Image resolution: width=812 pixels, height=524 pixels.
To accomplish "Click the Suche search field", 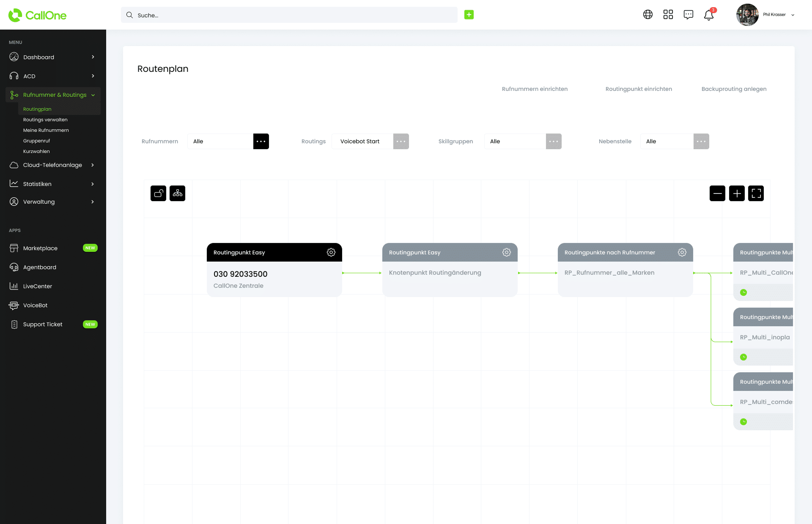I will click(x=289, y=15).
